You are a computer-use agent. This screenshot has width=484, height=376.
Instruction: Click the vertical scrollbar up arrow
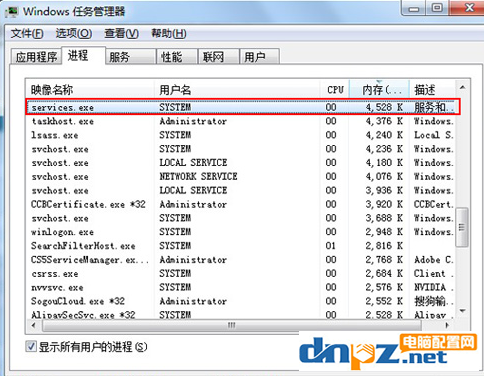click(462, 88)
